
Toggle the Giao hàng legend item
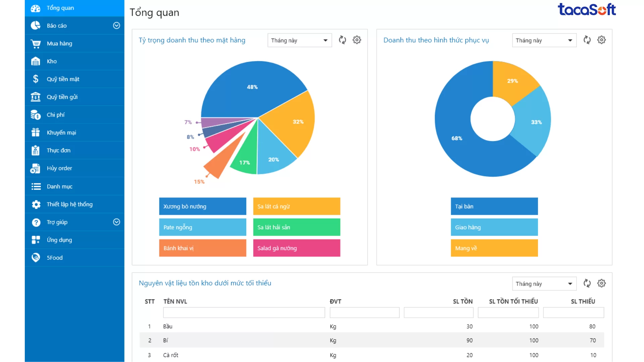(494, 227)
